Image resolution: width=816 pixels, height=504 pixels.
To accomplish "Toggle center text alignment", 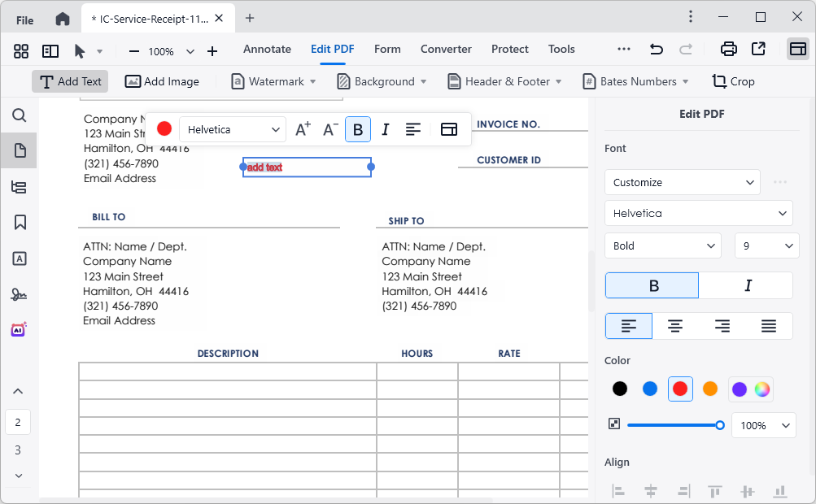I will click(675, 326).
